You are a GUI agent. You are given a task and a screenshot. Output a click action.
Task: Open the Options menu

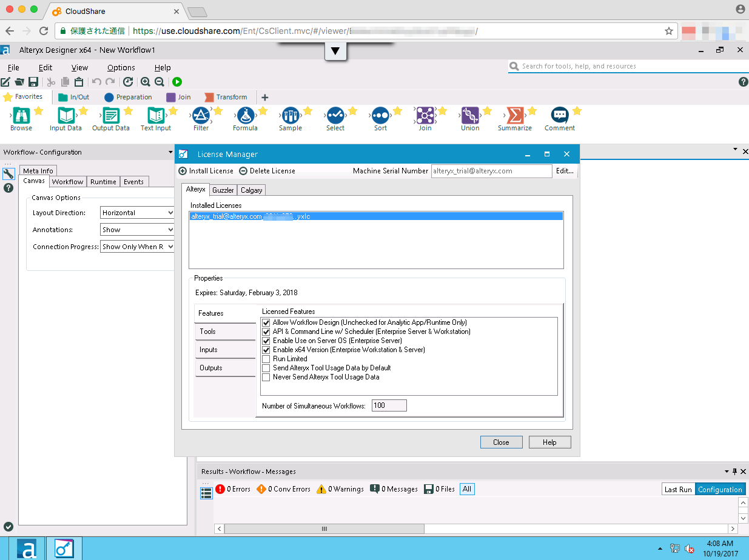[121, 68]
